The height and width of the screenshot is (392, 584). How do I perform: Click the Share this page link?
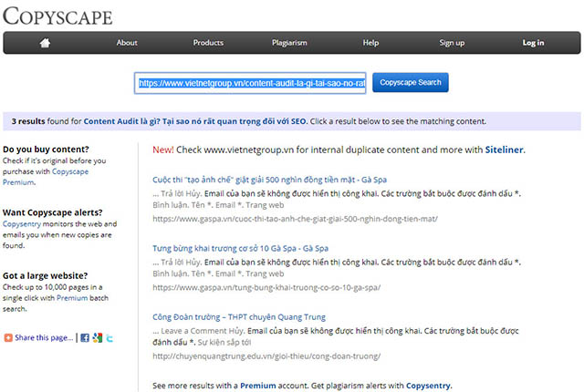44,337
